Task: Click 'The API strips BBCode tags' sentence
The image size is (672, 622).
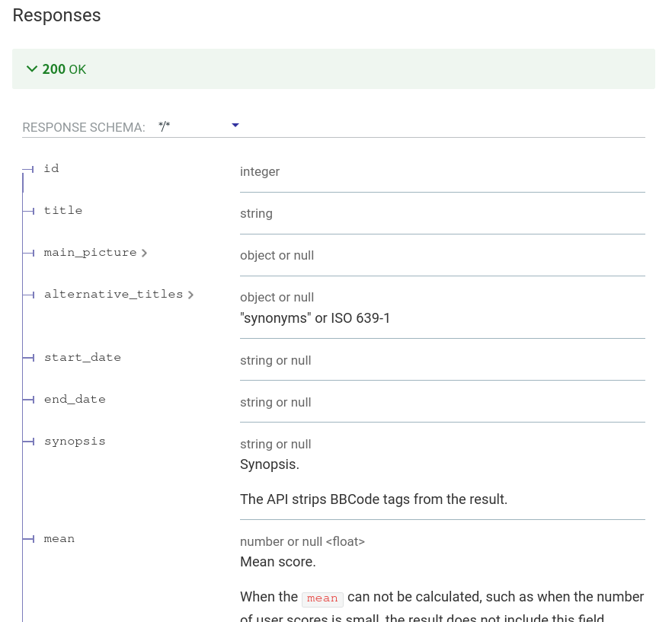Action: point(373,499)
